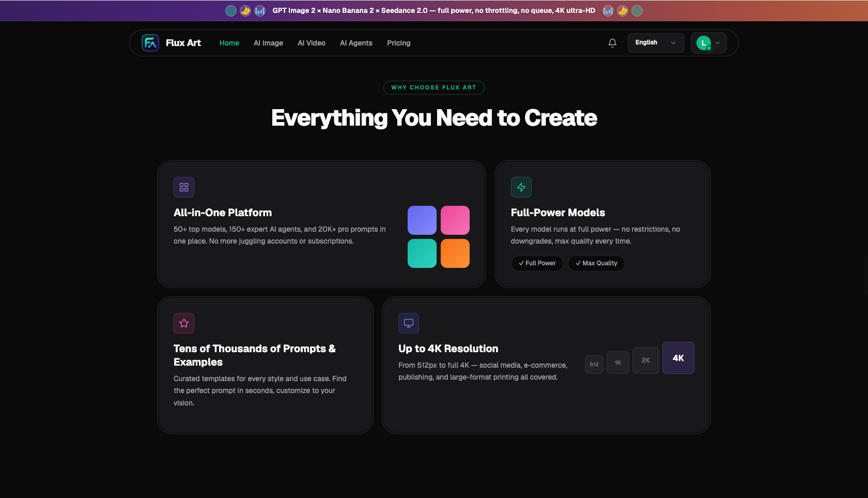This screenshot has height=498, width=868.
Task: Click the green swirl icon ending the banner
Action: 637,11
